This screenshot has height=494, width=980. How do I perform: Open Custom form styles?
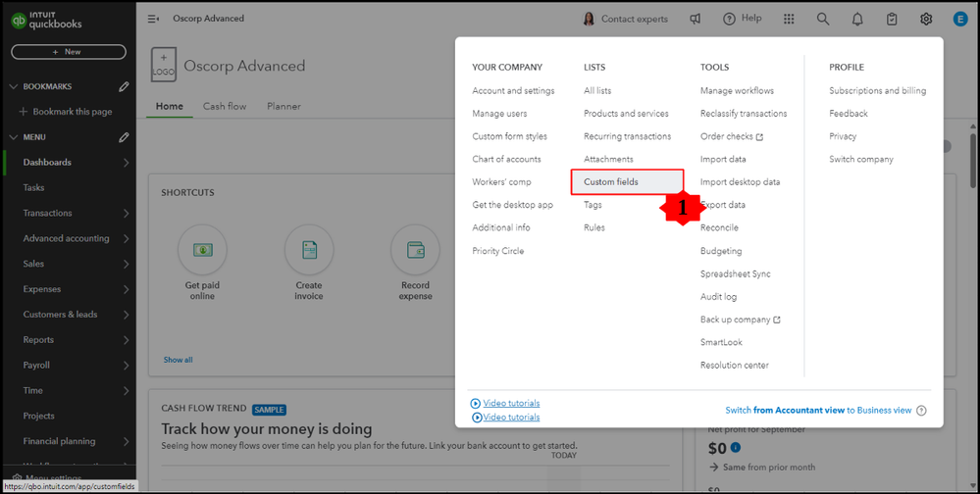pyautogui.click(x=509, y=136)
